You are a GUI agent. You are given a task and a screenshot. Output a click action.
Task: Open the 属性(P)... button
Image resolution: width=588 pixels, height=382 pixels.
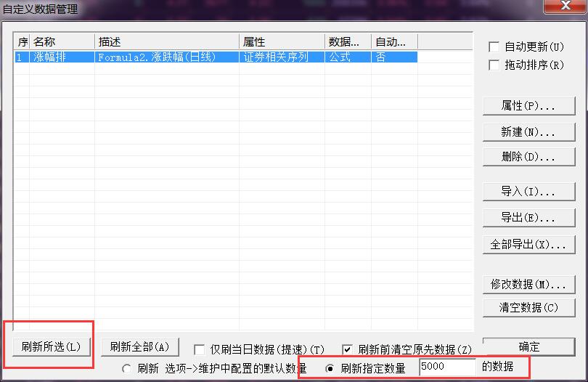coord(528,106)
